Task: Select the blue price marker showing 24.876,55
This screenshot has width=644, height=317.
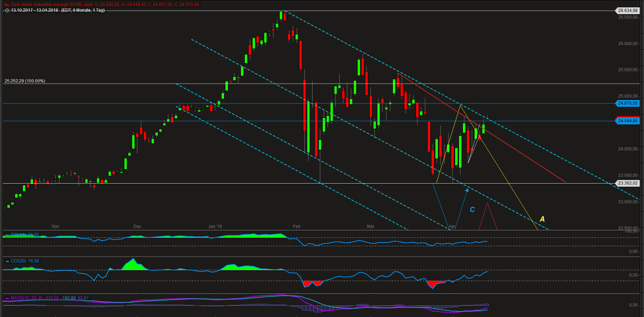Action: 628,103
